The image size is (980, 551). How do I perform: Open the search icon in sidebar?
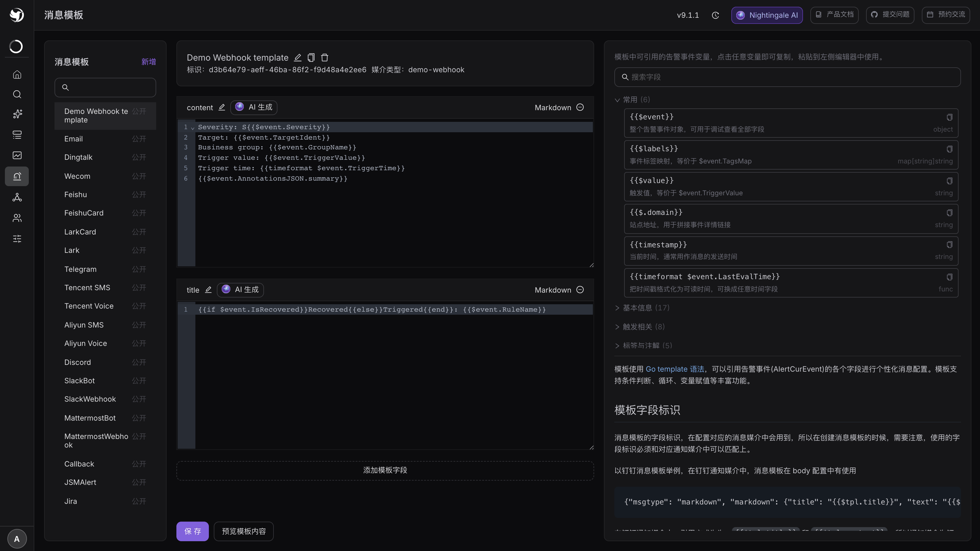point(17,94)
